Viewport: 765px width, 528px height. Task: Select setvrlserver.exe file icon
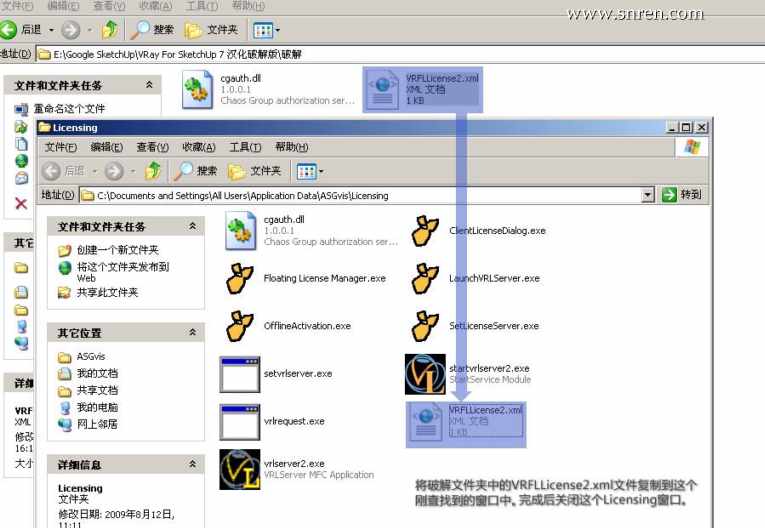pyautogui.click(x=240, y=374)
